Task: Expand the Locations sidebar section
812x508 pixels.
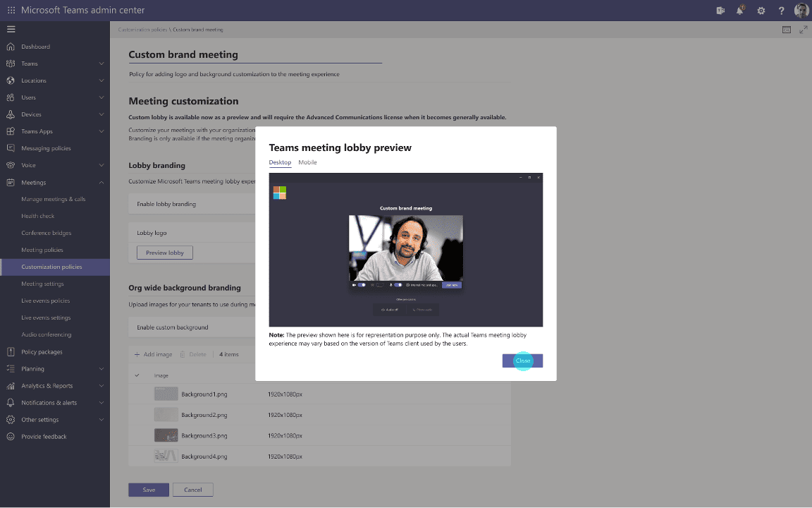Action: 101,80
